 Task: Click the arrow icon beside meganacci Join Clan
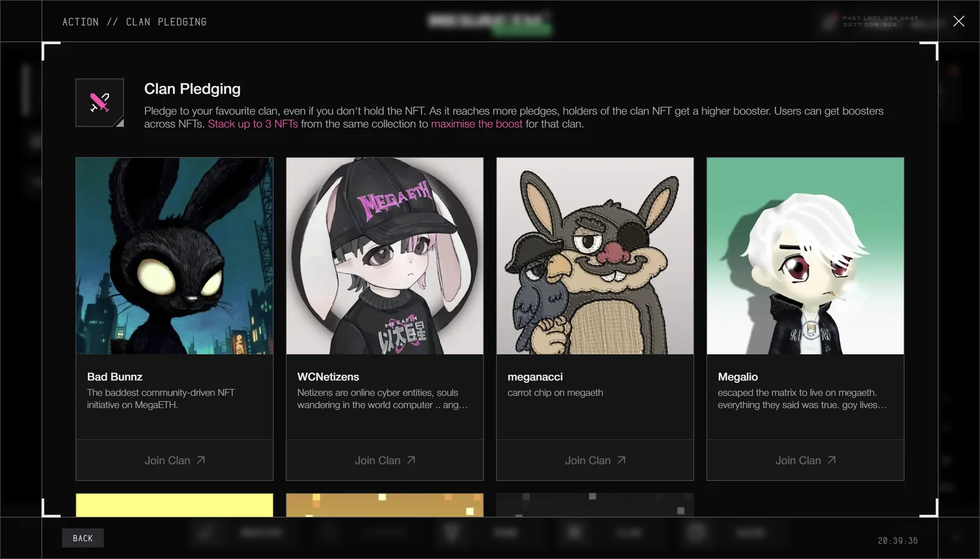click(x=621, y=460)
